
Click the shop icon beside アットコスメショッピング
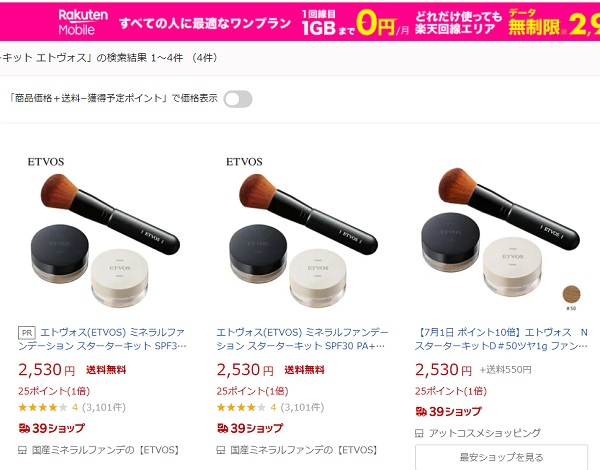click(419, 433)
